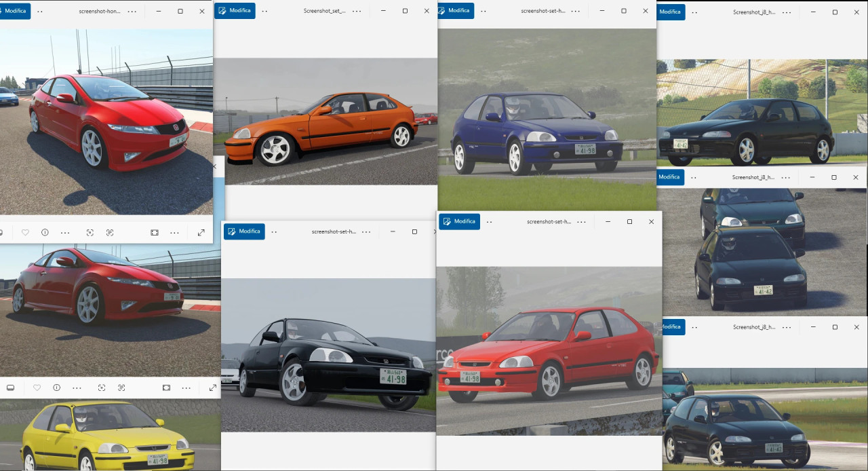Minimize the blue car window
868x471 pixels.
pyautogui.click(x=602, y=12)
